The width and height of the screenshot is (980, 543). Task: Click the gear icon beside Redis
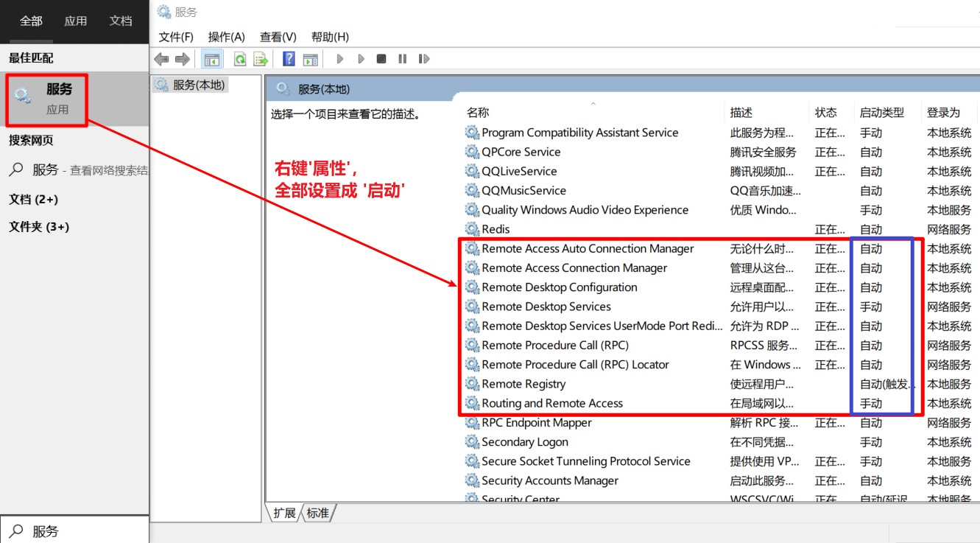tap(472, 229)
